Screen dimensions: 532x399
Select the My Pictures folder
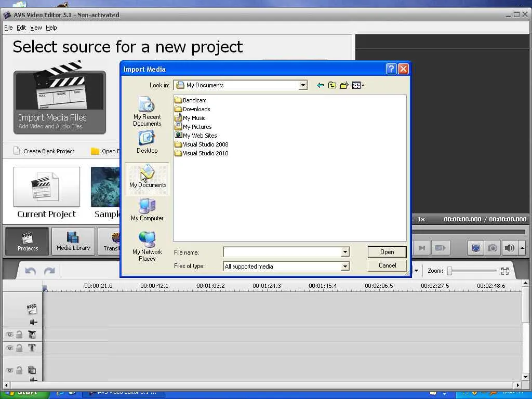coord(193,127)
